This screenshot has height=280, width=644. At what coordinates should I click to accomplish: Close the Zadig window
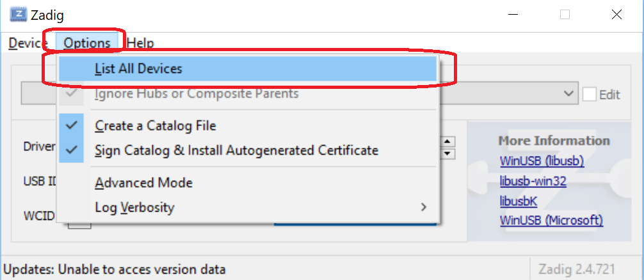[x=616, y=15]
